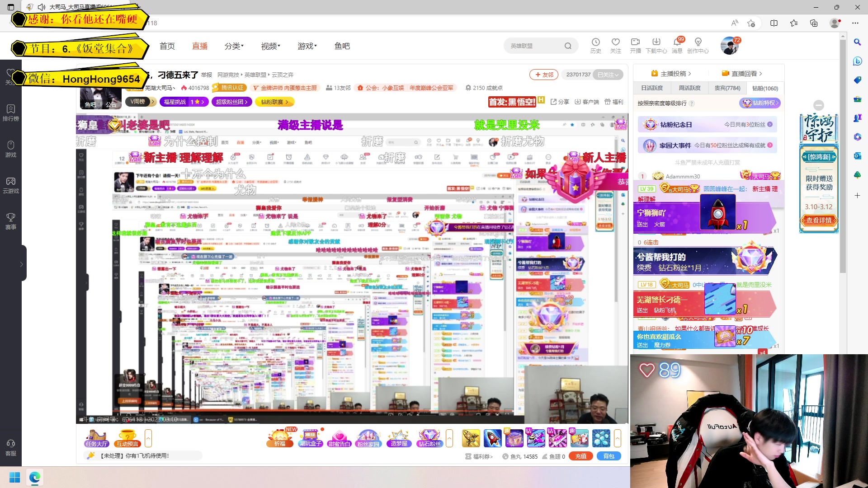Image resolution: width=868 pixels, height=488 pixels.
Task: Open 超级粉丝团 badge
Action: [232, 102]
